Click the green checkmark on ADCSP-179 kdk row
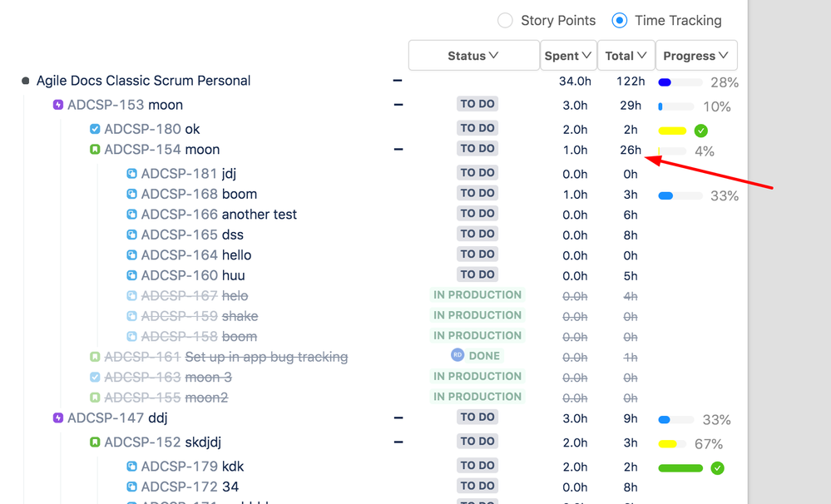 coord(717,468)
